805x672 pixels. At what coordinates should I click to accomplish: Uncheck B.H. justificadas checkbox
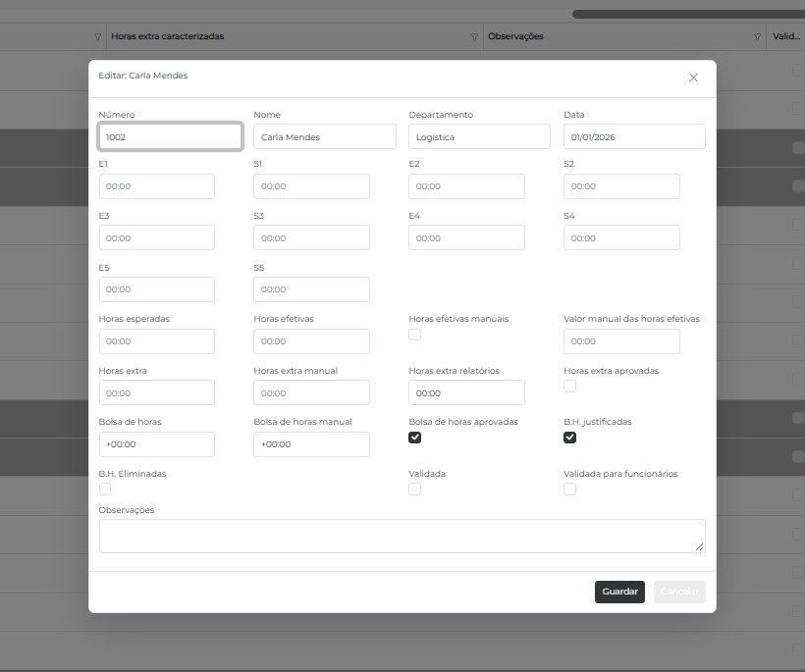pyautogui.click(x=569, y=438)
